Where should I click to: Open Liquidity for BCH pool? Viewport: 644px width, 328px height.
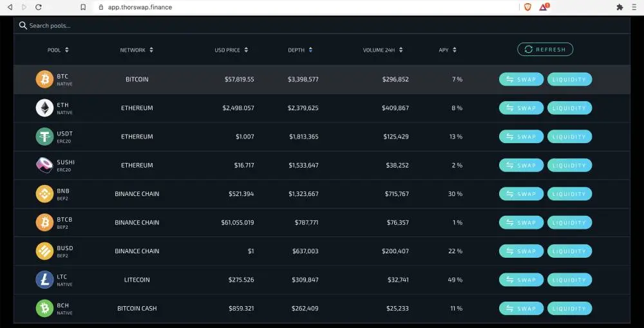569,308
